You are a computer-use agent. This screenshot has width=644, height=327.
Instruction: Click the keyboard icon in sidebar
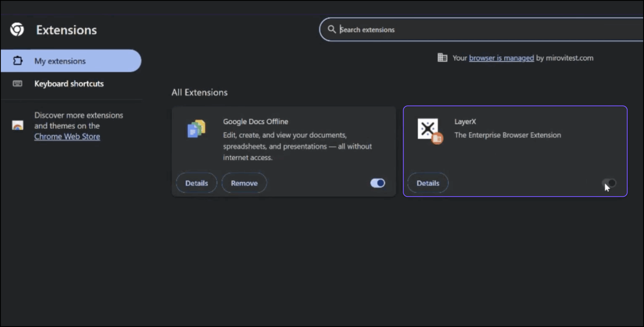pyautogui.click(x=17, y=84)
